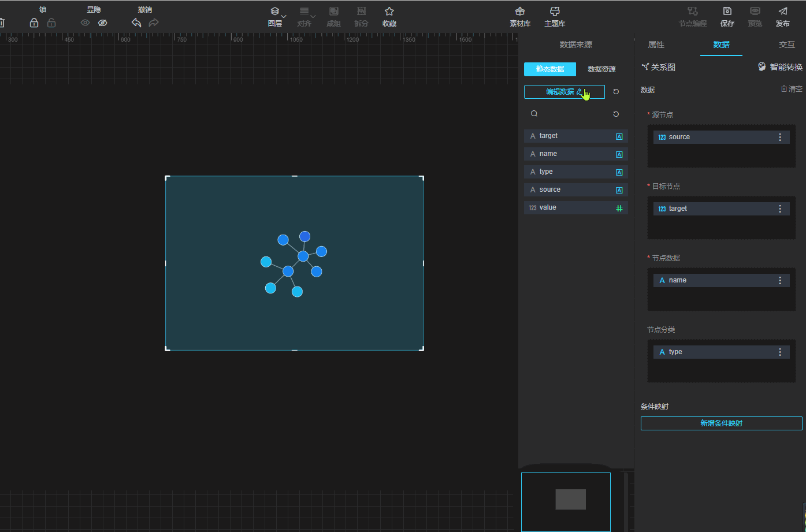Click the 新增条件映射 button
This screenshot has height=532, width=806.
[x=721, y=423]
